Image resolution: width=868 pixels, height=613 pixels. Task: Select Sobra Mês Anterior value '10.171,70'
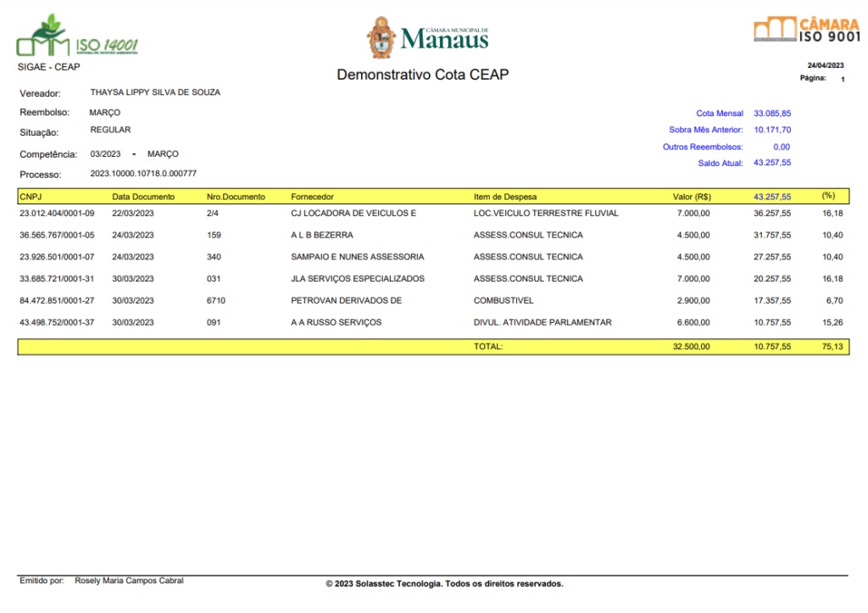(772, 130)
